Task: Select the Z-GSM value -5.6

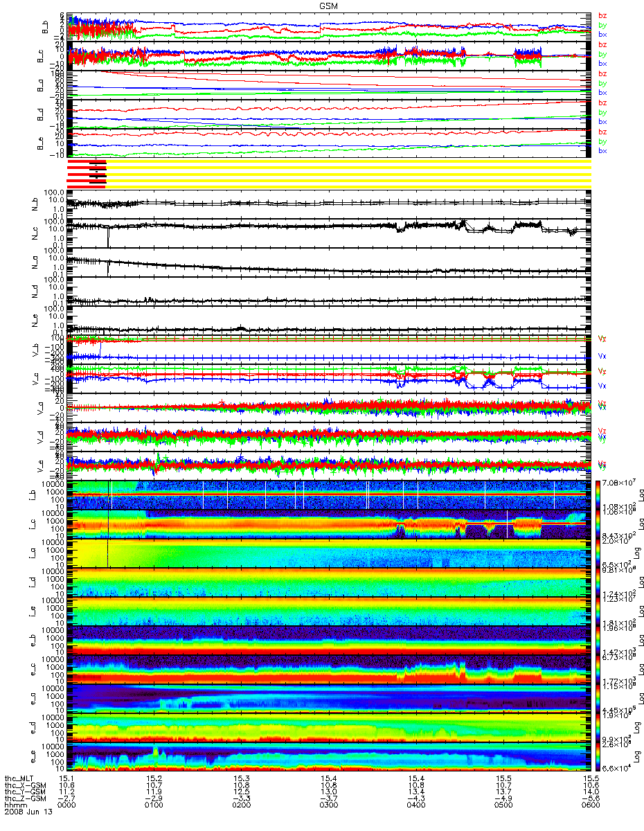Action: [x=591, y=798]
